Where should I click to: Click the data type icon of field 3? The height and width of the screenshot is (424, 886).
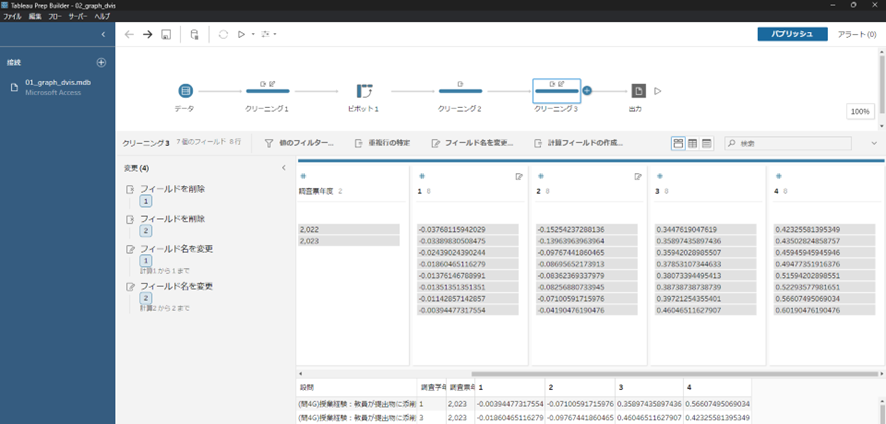(x=659, y=176)
